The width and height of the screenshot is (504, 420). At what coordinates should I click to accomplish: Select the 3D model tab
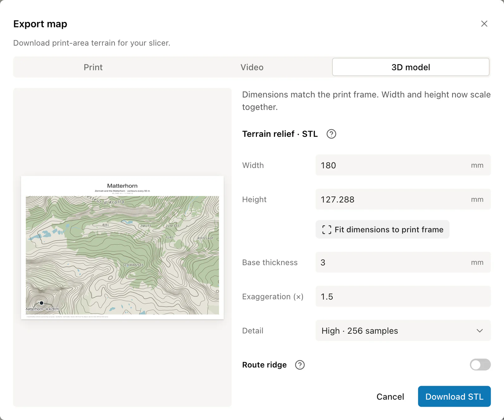coord(411,67)
